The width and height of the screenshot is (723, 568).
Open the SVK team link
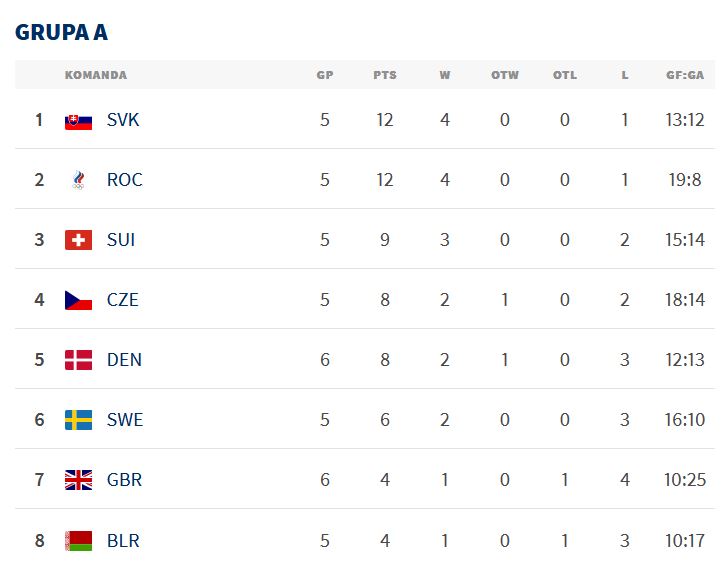coord(123,120)
